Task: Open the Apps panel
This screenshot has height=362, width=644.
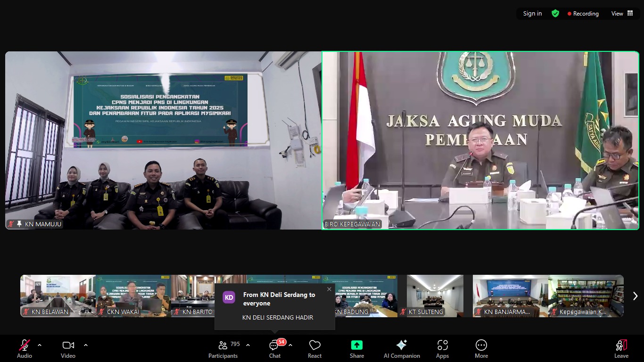Action: [442, 349]
